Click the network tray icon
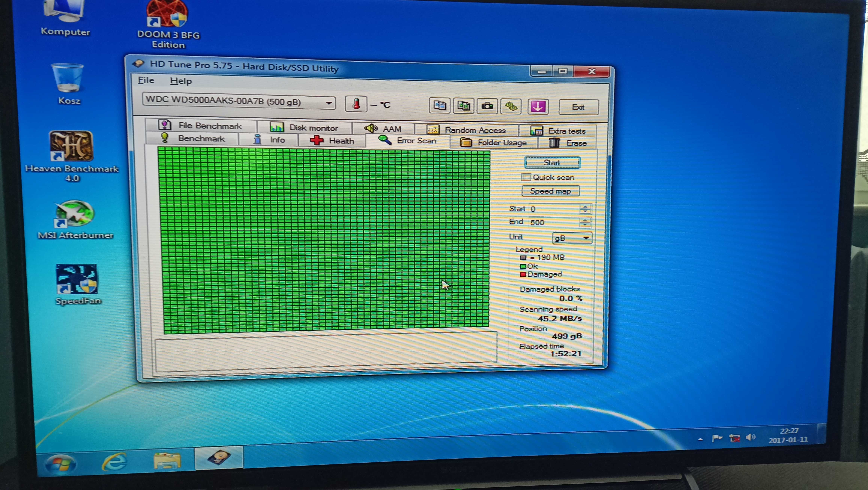Screen dimensions: 868x490 734,438
